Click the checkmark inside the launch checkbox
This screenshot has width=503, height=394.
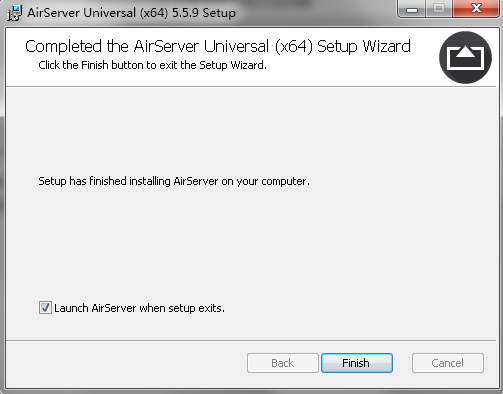pyautogui.click(x=45, y=308)
